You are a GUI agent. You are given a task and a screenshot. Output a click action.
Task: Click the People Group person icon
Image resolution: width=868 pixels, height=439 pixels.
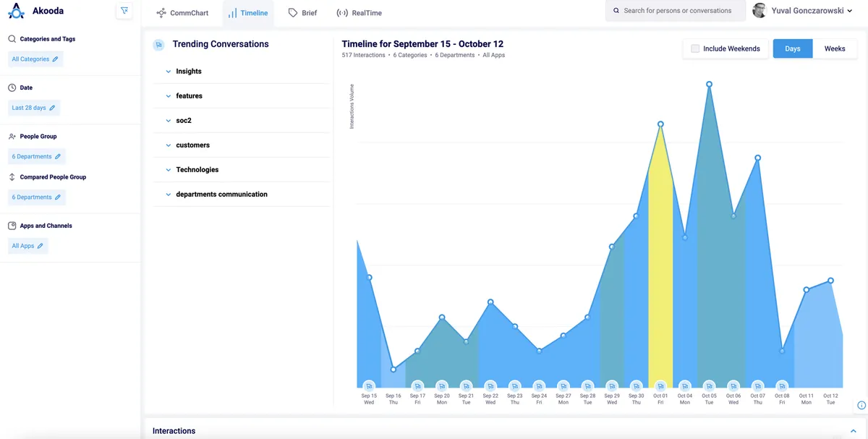12,136
